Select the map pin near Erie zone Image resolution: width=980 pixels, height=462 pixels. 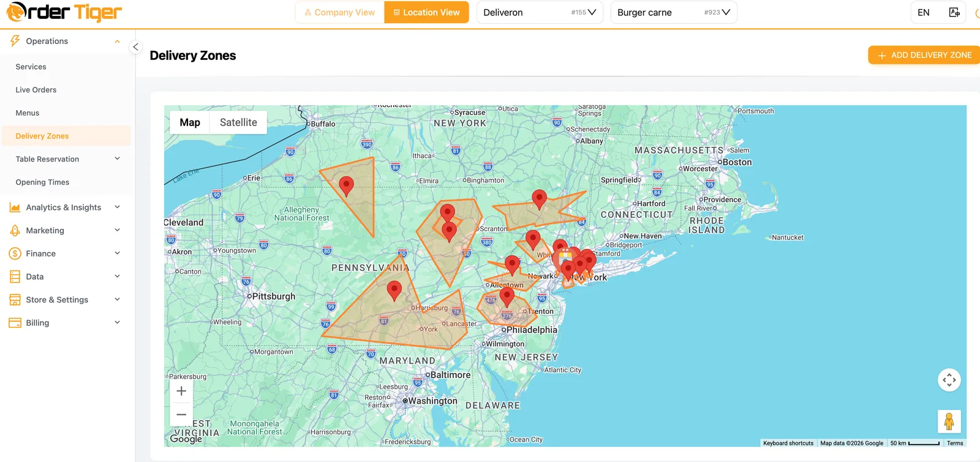click(346, 186)
